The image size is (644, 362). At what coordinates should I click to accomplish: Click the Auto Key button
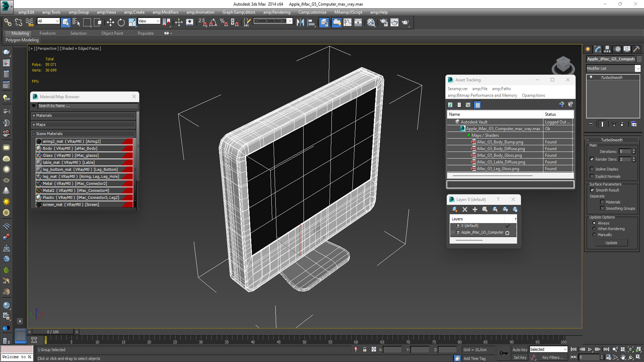click(x=520, y=350)
